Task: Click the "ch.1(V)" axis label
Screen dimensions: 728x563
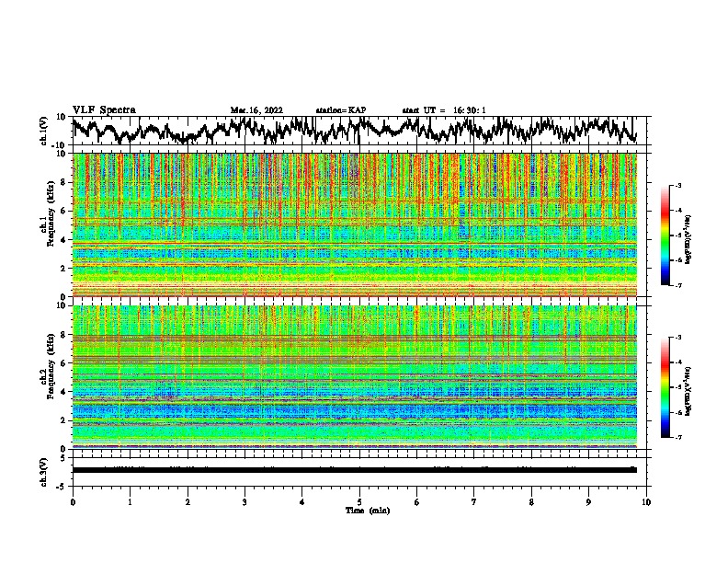Action: tap(44, 131)
